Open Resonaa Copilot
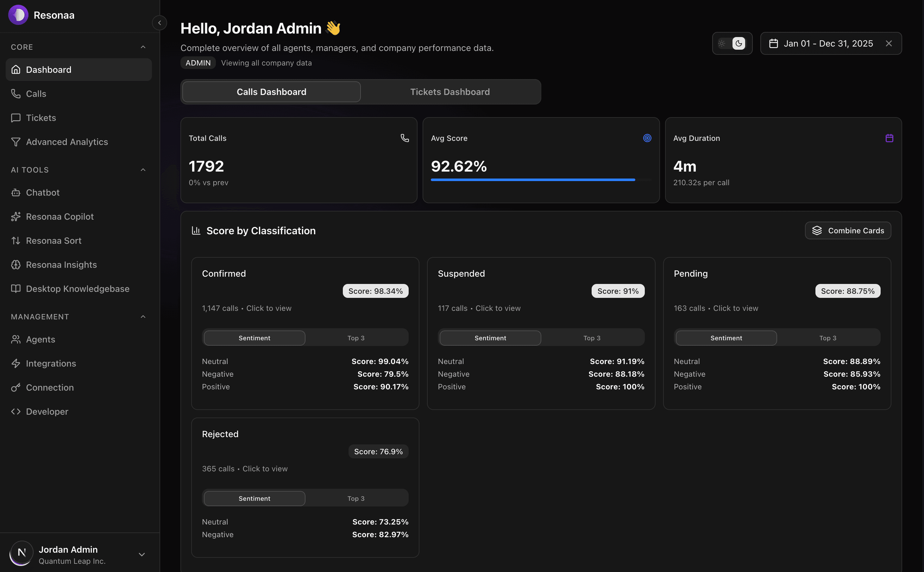 point(60,217)
